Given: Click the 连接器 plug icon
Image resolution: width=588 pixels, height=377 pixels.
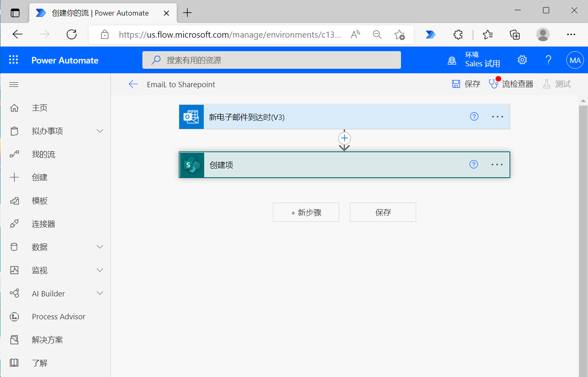Looking at the screenshot, I should pyautogui.click(x=14, y=224).
